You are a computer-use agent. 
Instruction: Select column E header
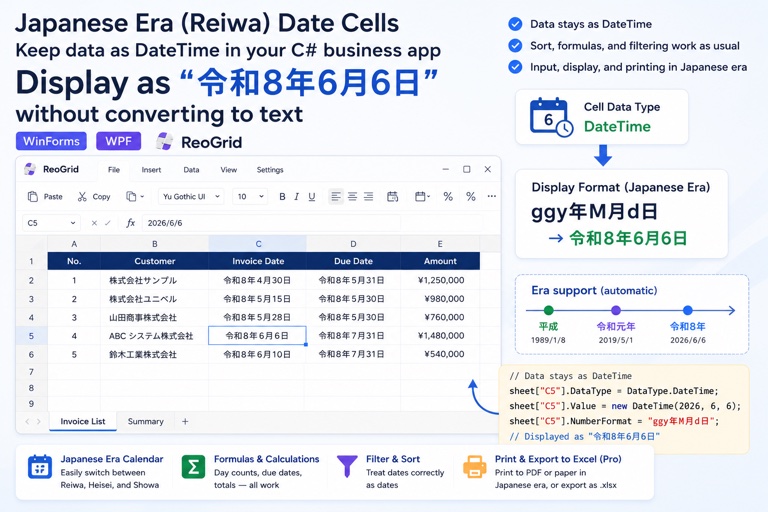tap(440, 244)
